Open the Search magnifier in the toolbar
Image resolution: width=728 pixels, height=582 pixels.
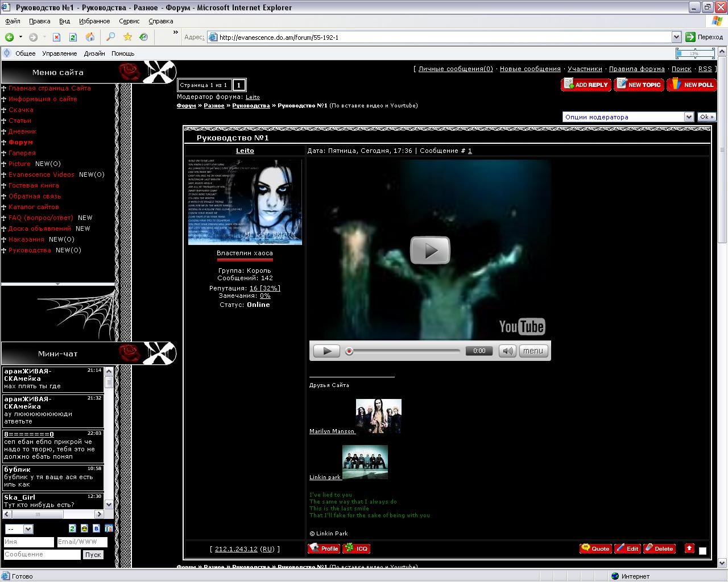[111, 37]
